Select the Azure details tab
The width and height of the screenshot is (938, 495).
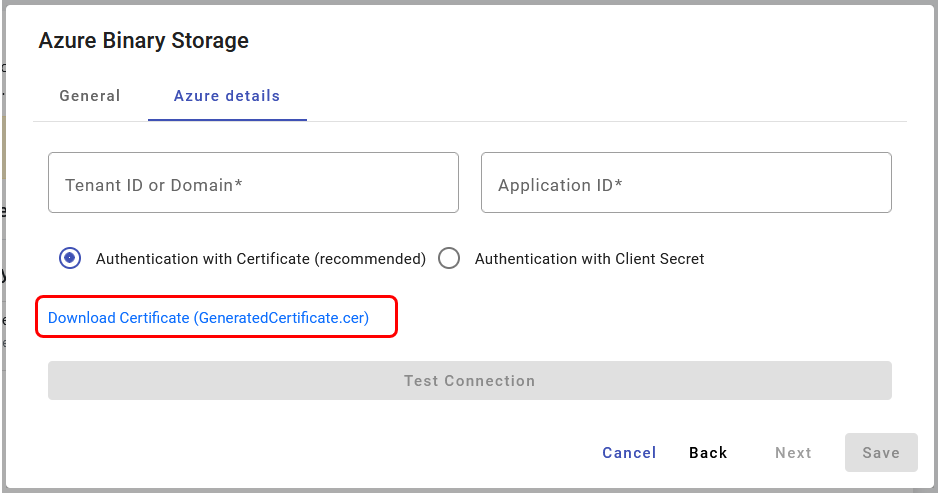pyautogui.click(x=227, y=96)
